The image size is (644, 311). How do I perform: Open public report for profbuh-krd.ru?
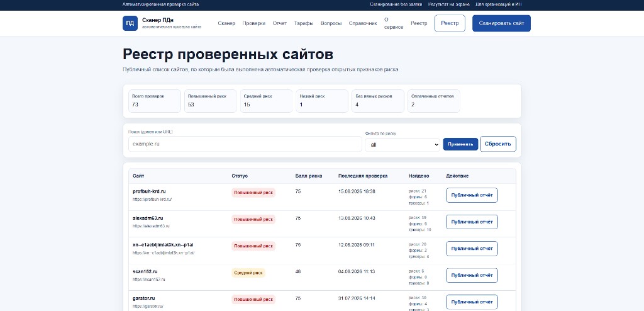point(472,195)
